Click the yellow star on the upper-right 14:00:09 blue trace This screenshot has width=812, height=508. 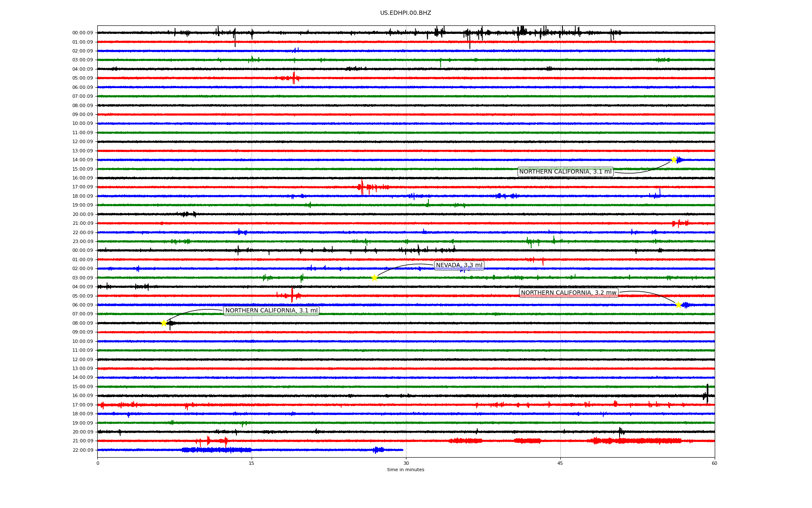674,160
